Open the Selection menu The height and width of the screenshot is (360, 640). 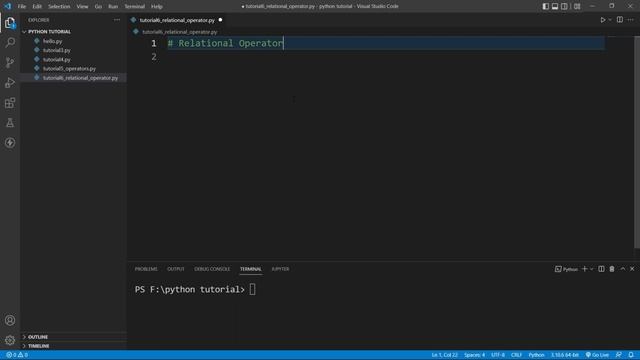59,7
